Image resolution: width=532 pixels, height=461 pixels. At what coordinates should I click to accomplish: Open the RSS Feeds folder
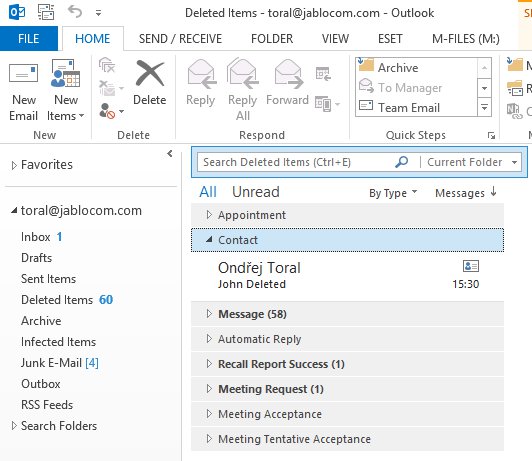tap(47, 405)
